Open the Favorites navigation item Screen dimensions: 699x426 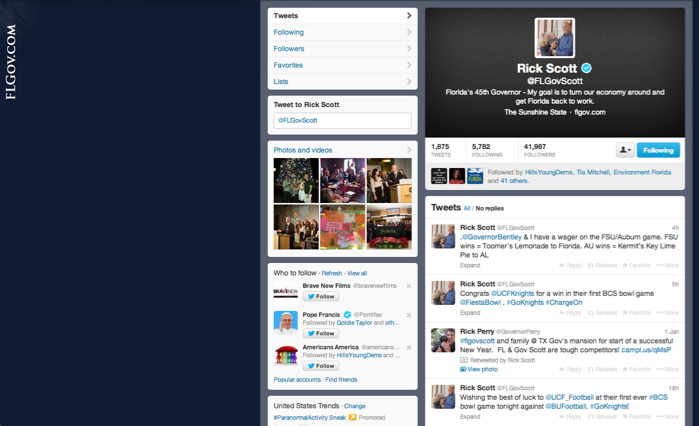point(342,65)
